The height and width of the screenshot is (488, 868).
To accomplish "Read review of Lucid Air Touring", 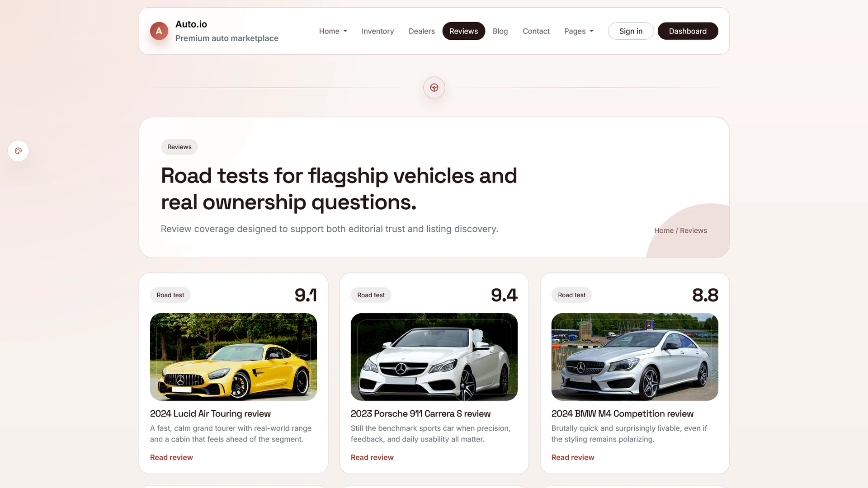I will tap(171, 457).
